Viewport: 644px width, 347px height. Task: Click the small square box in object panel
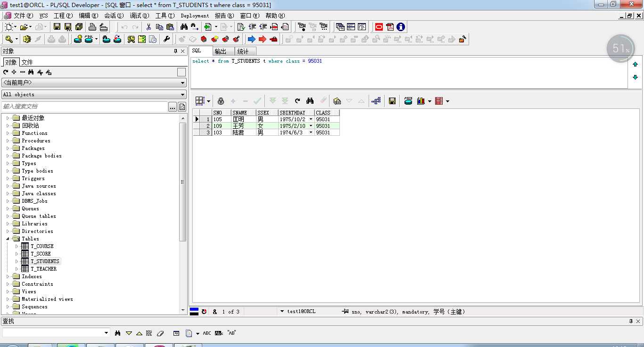tap(182, 72)
